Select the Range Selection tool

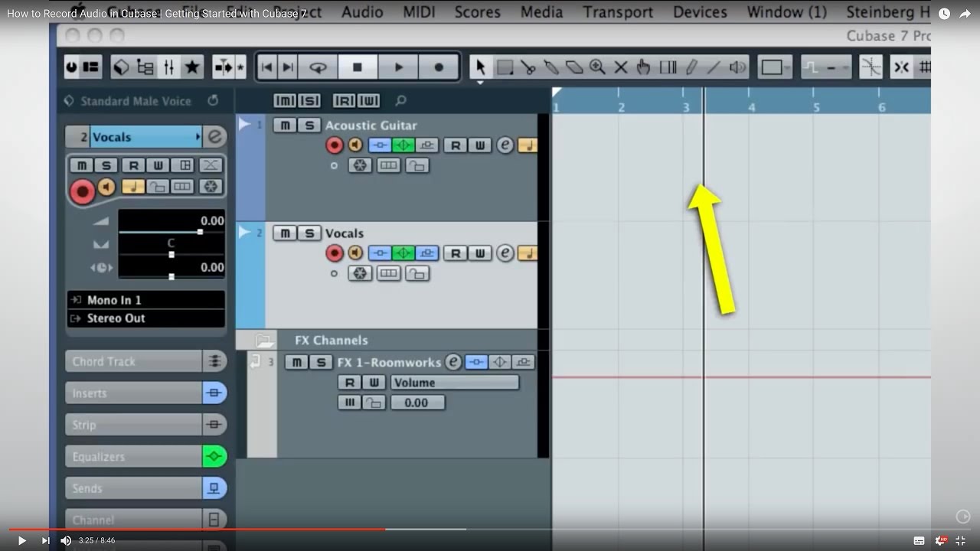(505, 67)
